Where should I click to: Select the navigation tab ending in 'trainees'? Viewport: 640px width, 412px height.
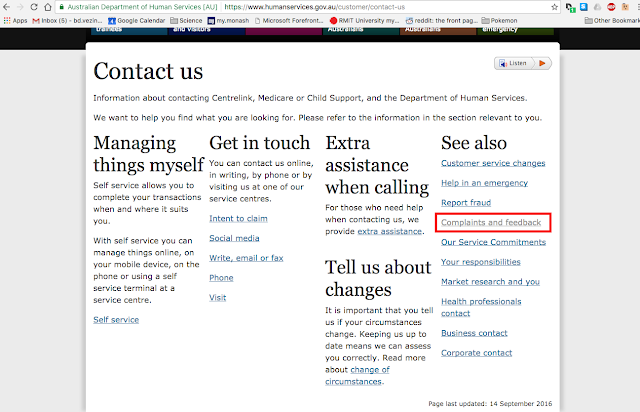click(x=129, y=31)
